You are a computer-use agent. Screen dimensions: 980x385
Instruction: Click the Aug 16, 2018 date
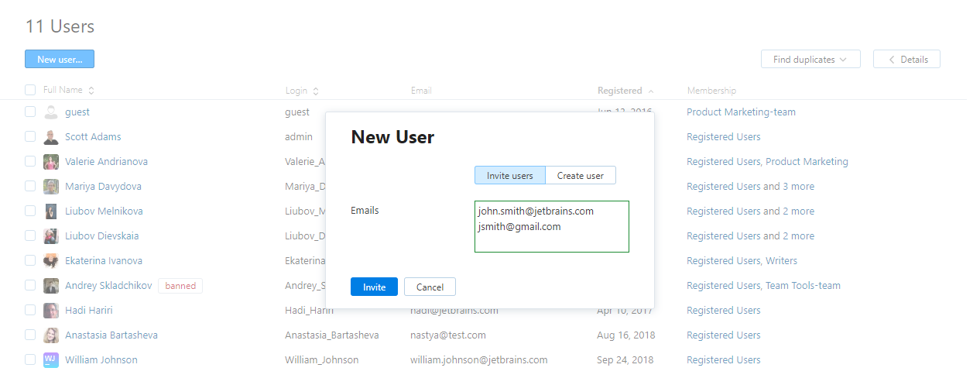pos(625,335)
